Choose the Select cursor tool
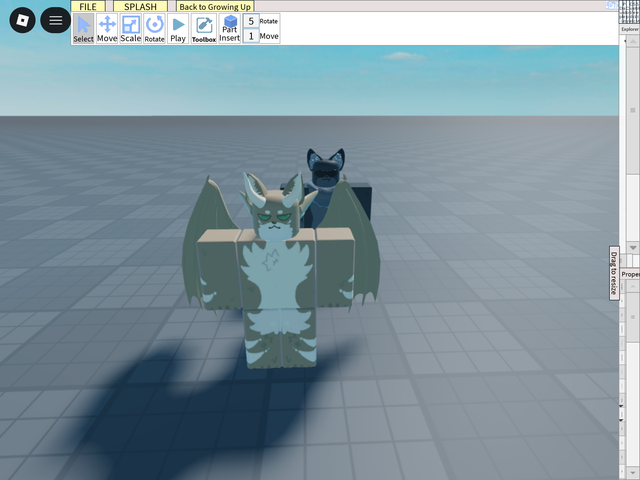The width and height of the screenshot is (640, 480). point(83,29)
